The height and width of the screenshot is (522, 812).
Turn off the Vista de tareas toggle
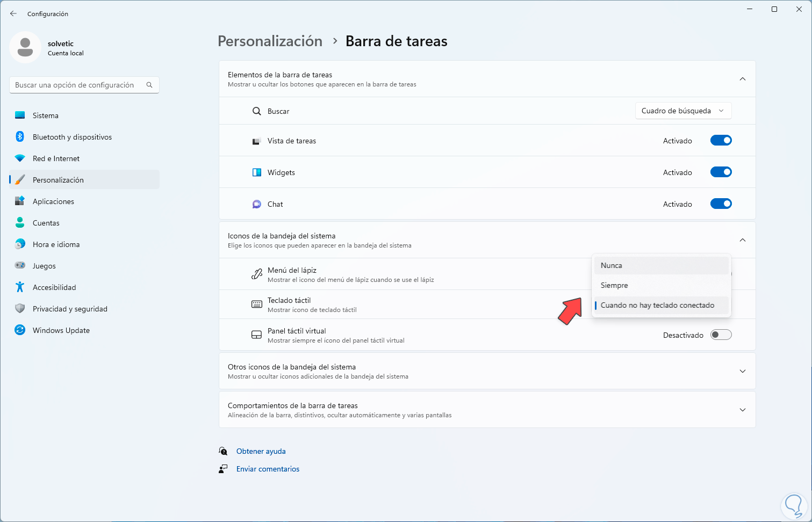(721, 141)
